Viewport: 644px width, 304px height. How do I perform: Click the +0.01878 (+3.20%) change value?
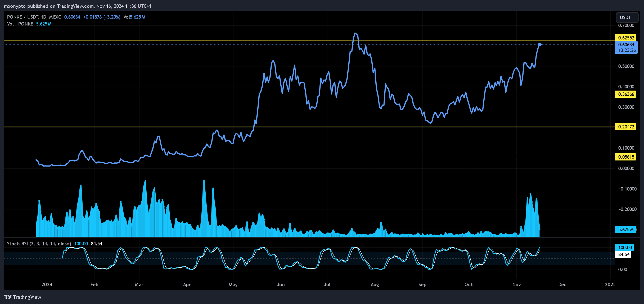(102, 17)
